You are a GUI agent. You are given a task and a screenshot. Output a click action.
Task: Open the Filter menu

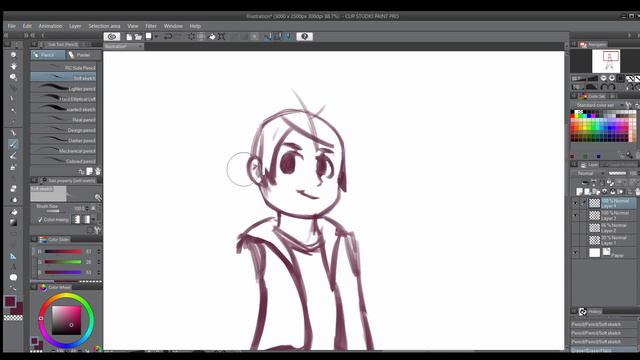pos(151,26)
